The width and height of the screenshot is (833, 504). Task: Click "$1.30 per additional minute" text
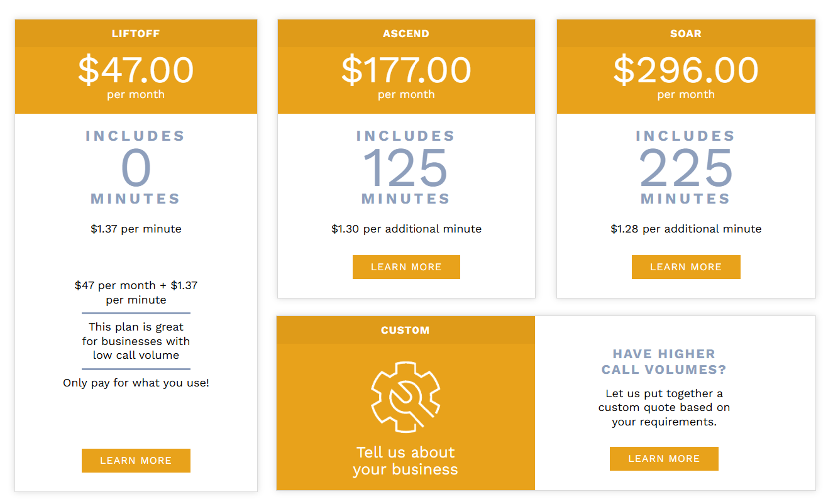(406, 229)
